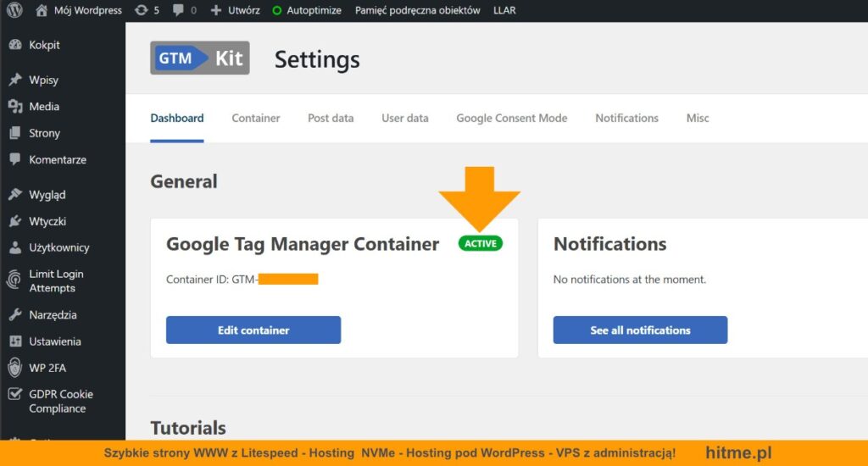Viewport: 868px width, 466px height.
Task: Open GDPR Cookie Compliance menu
Action: click(x=59, y=401)
